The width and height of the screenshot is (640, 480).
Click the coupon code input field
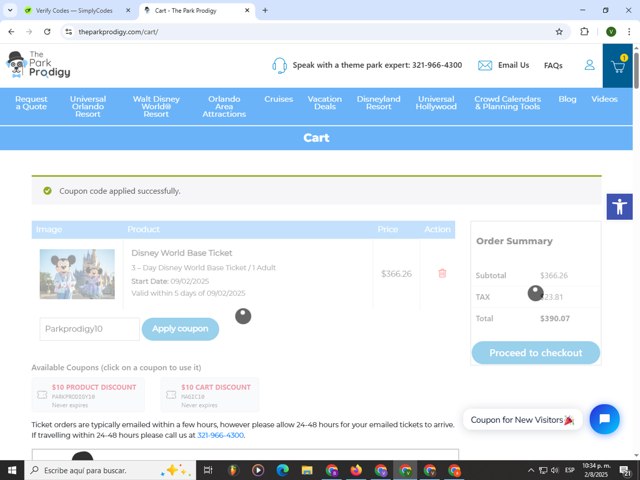(89, 329)
